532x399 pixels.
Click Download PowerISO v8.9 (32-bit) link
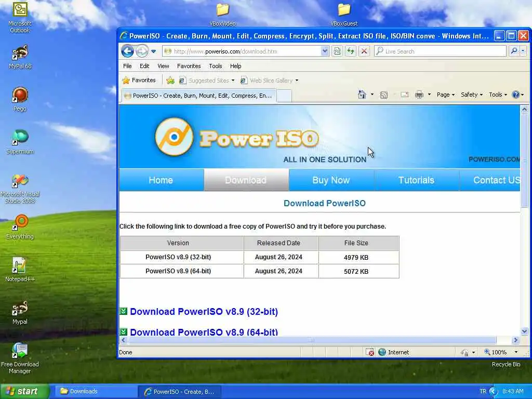(x=204, y=312)
